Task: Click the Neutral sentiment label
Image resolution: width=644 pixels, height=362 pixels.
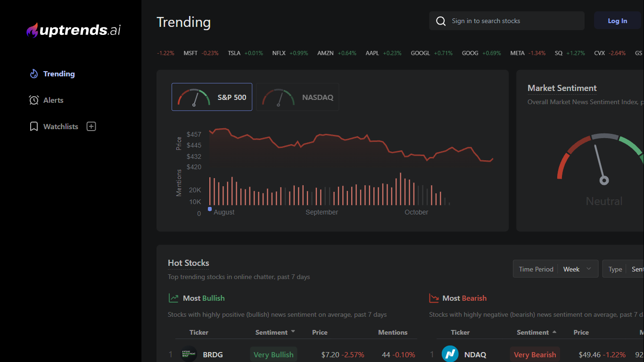Action: click(x=604, y=201)
